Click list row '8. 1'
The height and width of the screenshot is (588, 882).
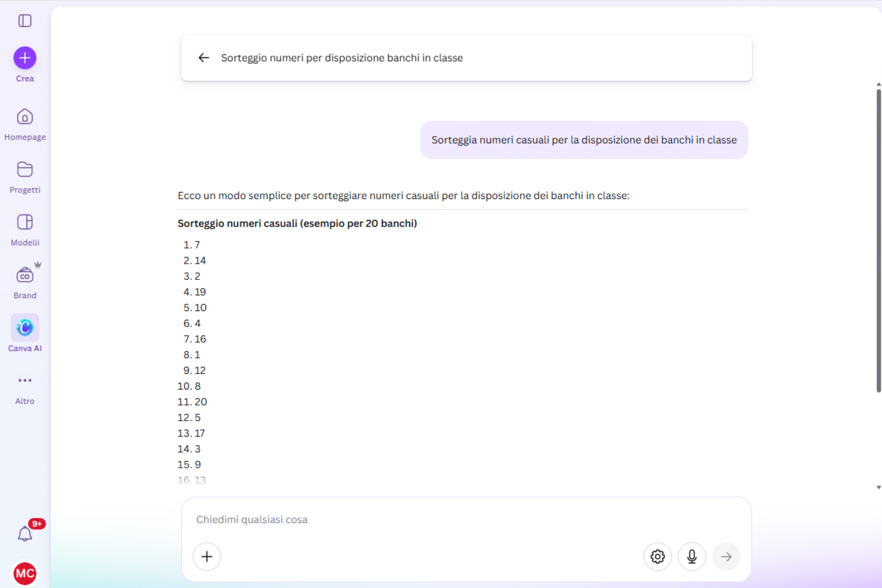[192, 355]
